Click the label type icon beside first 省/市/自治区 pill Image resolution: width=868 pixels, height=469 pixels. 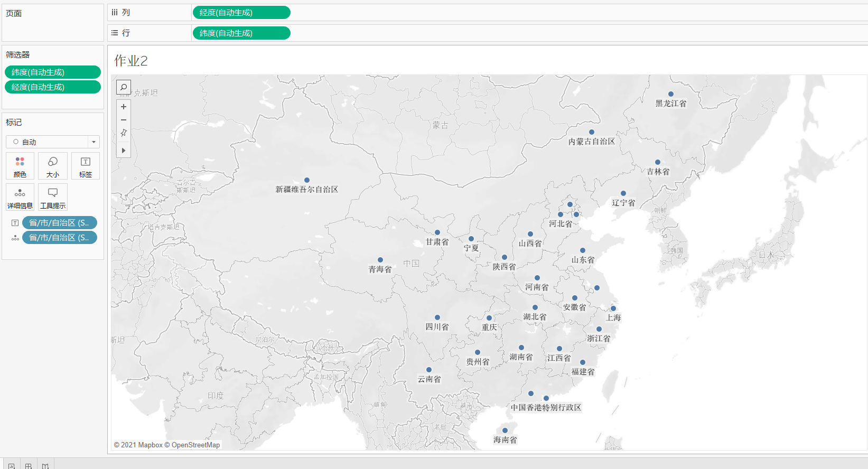point(15,223)
